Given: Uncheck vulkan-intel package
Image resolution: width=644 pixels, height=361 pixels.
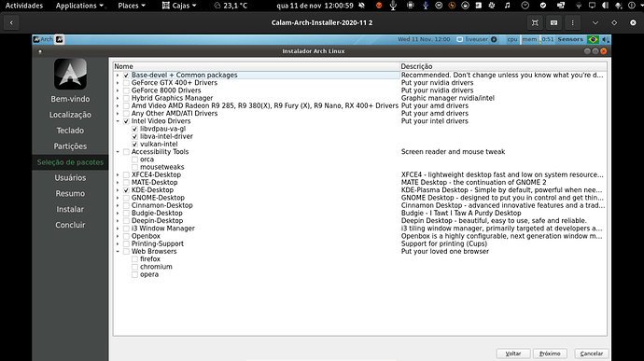Looking at the screenshot, I should tap(134, 145).
